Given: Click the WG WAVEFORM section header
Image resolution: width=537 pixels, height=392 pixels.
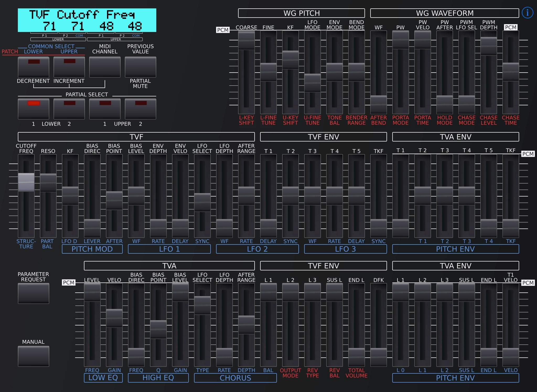Looking at the screenshot, I should point(445,13).
